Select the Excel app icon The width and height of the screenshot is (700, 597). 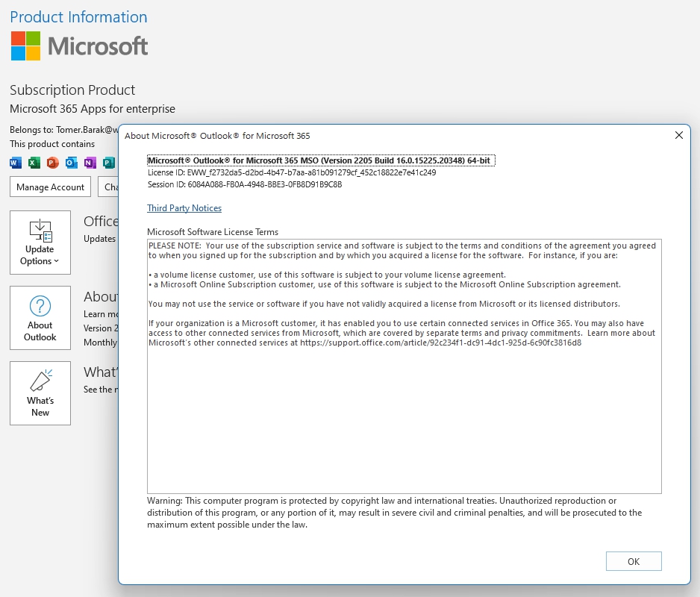(x=34, y=163)
